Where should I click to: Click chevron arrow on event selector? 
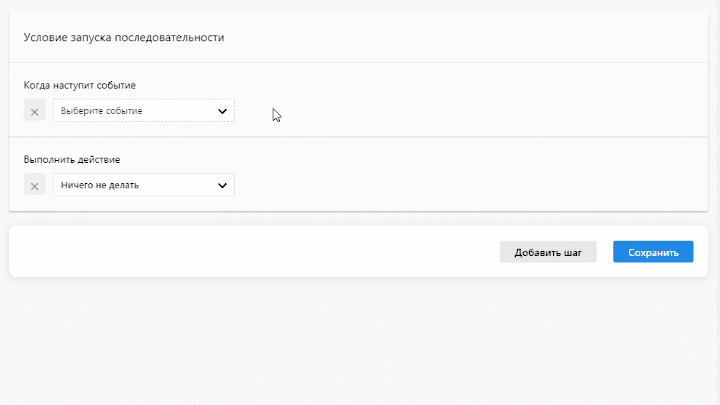point(222,111)
